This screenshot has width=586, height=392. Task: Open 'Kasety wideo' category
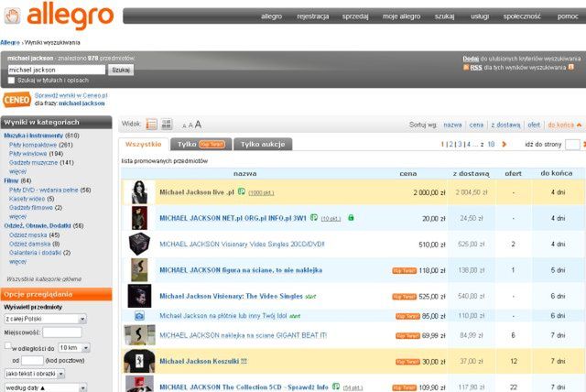pyautogui.click(x=27, y=199)
